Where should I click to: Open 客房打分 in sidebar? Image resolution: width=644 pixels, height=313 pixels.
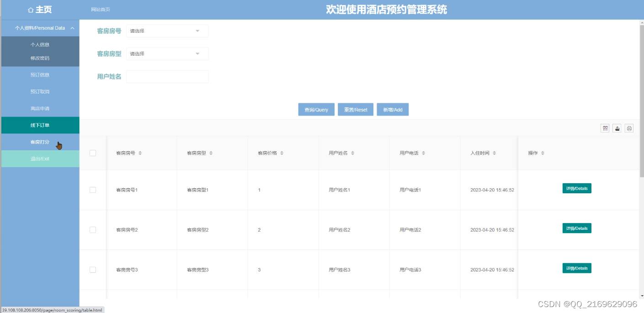click(x=40, y=142)
